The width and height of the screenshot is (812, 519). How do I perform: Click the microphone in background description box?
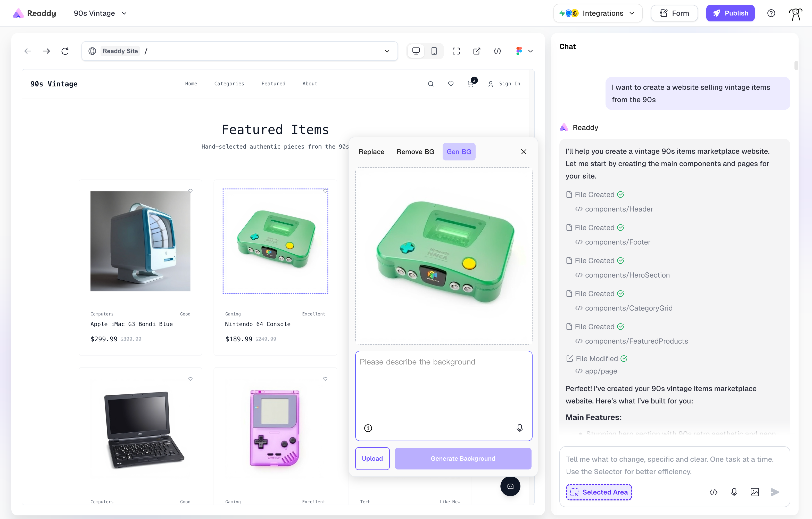519,428
